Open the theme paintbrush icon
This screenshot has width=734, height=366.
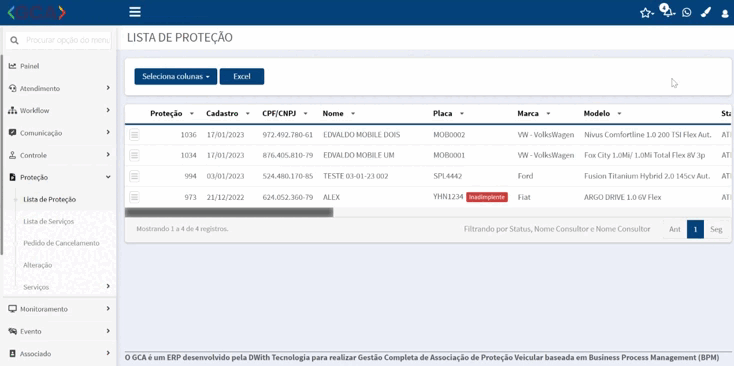coord(705,13)
